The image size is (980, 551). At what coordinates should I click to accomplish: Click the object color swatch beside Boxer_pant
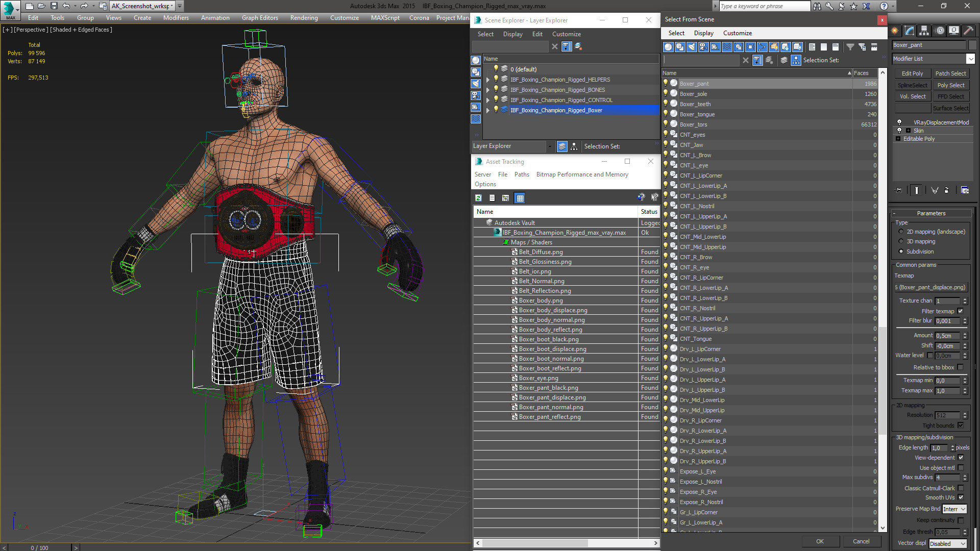[972, 45]
